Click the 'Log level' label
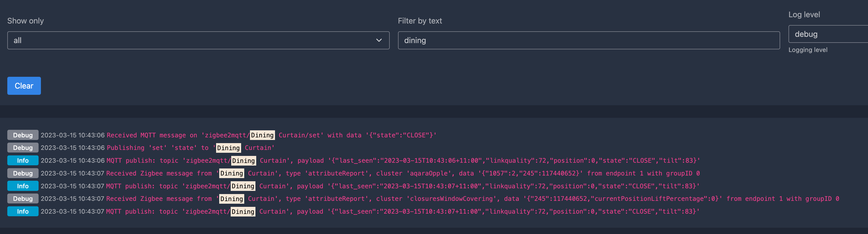 tap(804, 15)
